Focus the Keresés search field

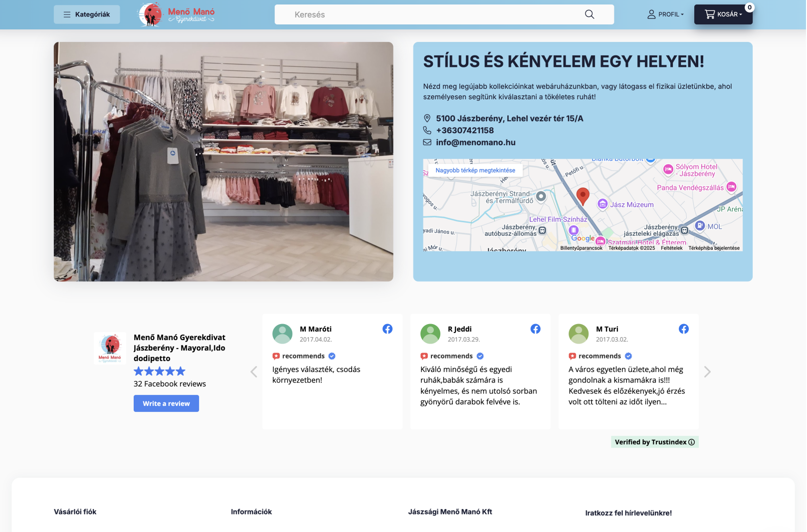(x=429, y=14)
